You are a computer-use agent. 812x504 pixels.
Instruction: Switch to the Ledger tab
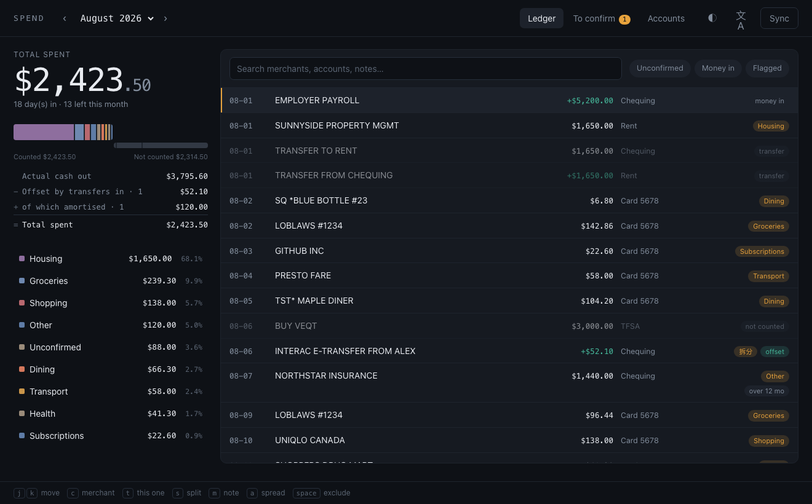541,18
